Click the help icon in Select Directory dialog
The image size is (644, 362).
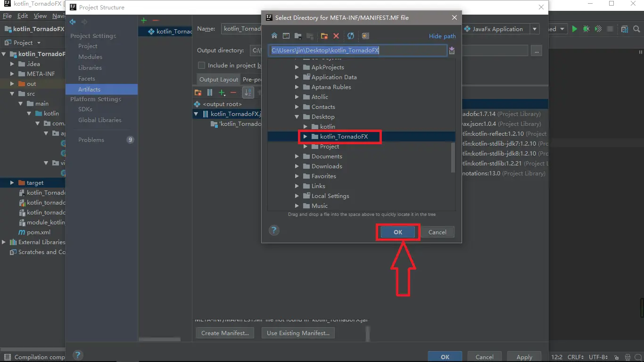tap(274, 230)
